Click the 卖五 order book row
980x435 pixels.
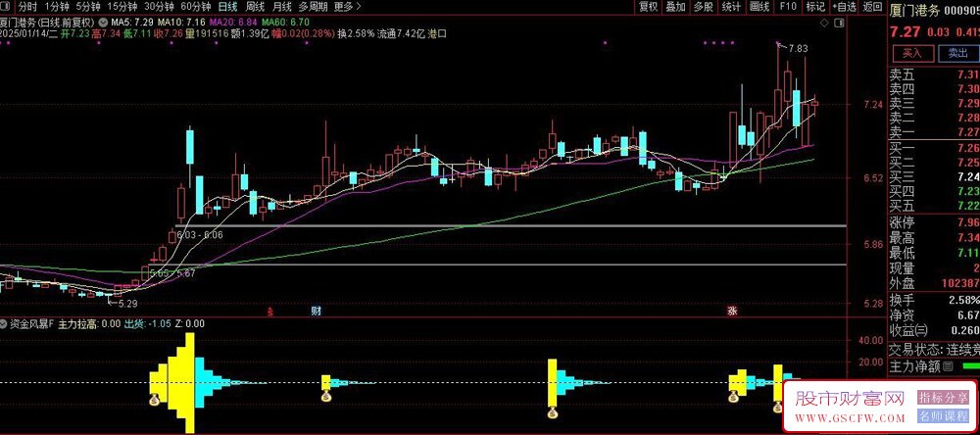[934, 75]
